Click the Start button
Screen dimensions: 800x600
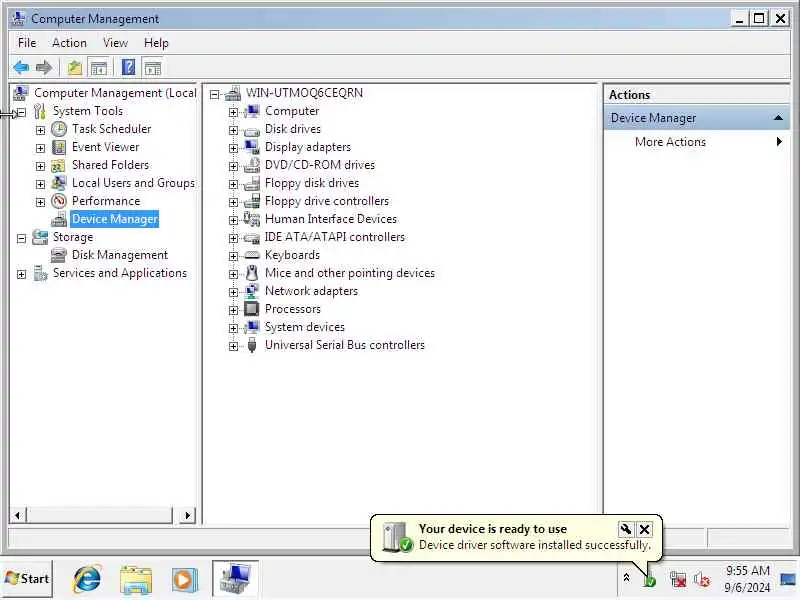(27, 579)
